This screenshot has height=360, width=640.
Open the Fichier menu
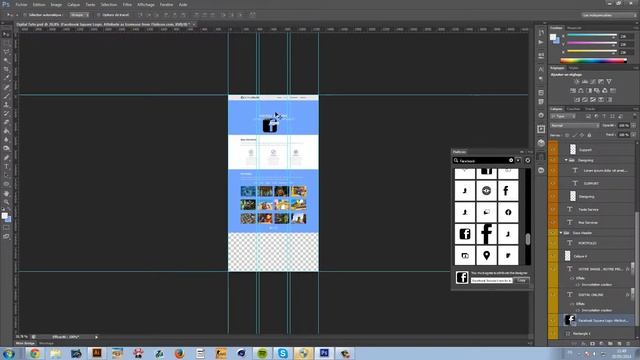coord(21,4)
